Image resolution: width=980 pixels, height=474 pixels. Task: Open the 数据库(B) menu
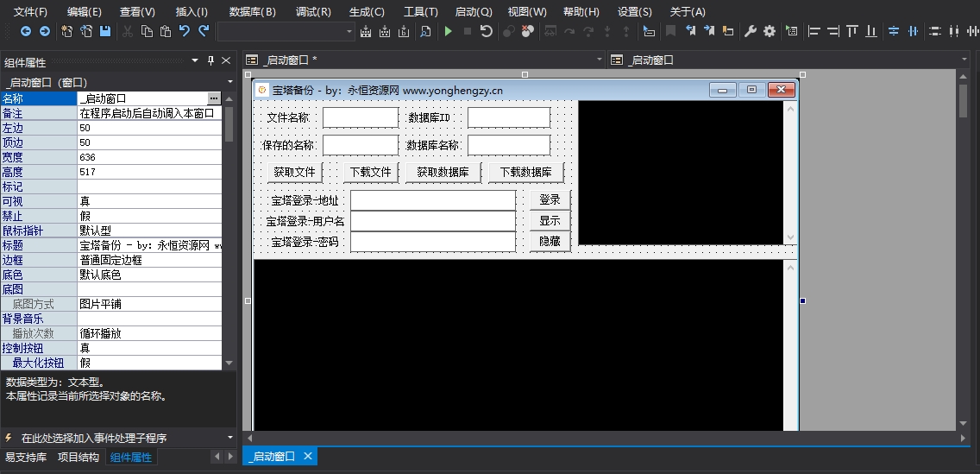(x=253, y=11)
